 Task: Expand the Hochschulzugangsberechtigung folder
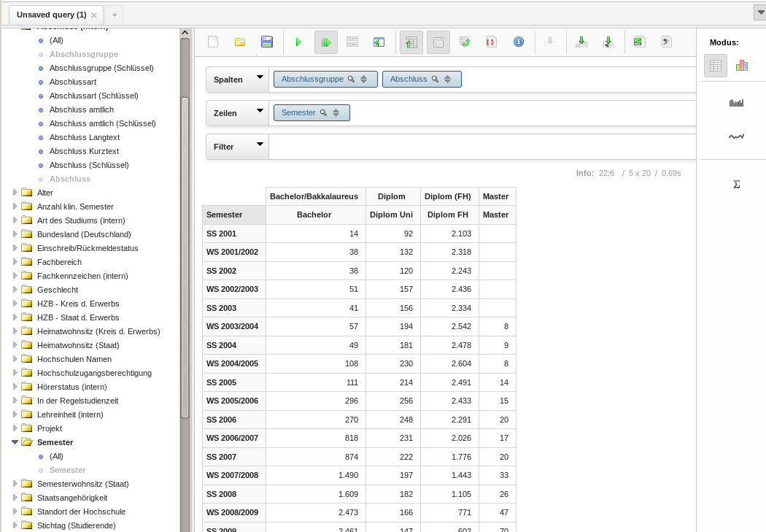tap(15, 373)
